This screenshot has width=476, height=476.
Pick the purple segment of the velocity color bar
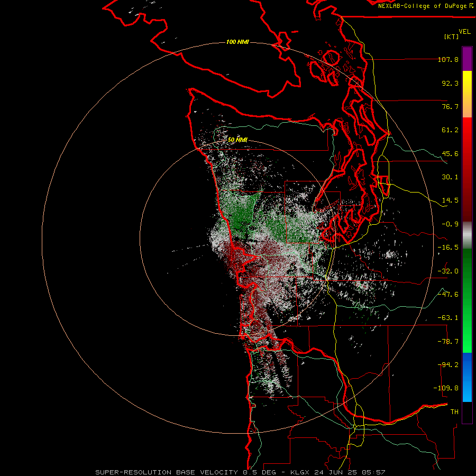467,59
